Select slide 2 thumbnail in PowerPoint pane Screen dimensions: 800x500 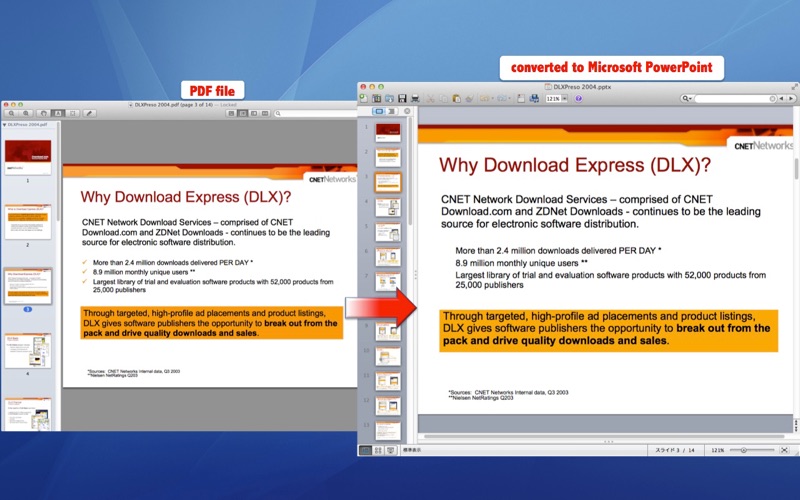(x=388, y=157)
